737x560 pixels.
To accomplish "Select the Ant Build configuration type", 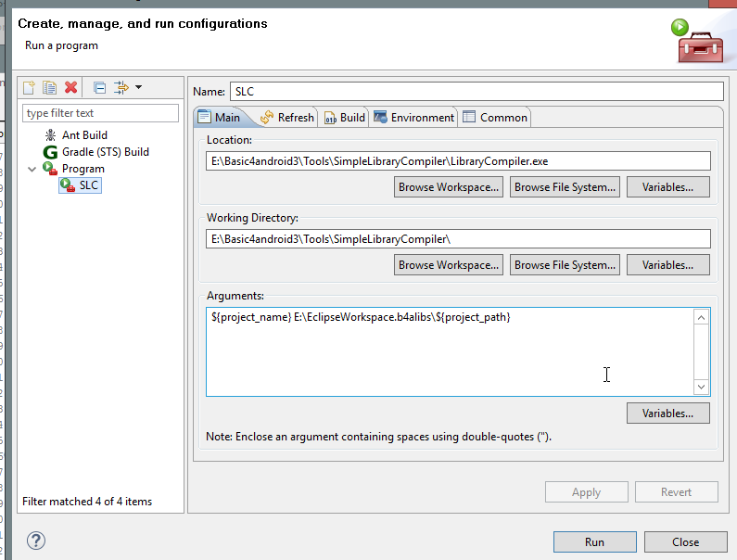I will pos(83,135).
